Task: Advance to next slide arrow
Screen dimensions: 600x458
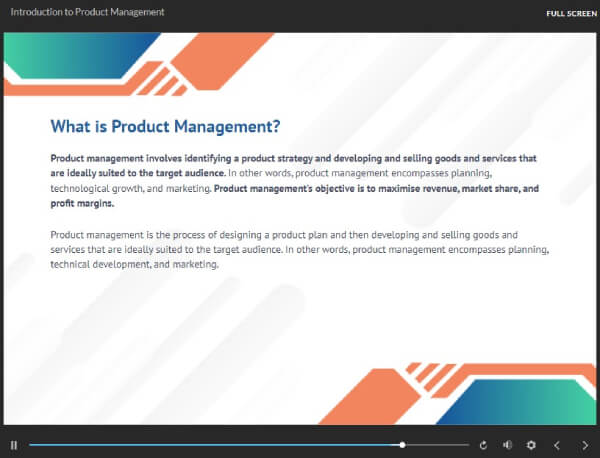Action: (x=585, y=445)
